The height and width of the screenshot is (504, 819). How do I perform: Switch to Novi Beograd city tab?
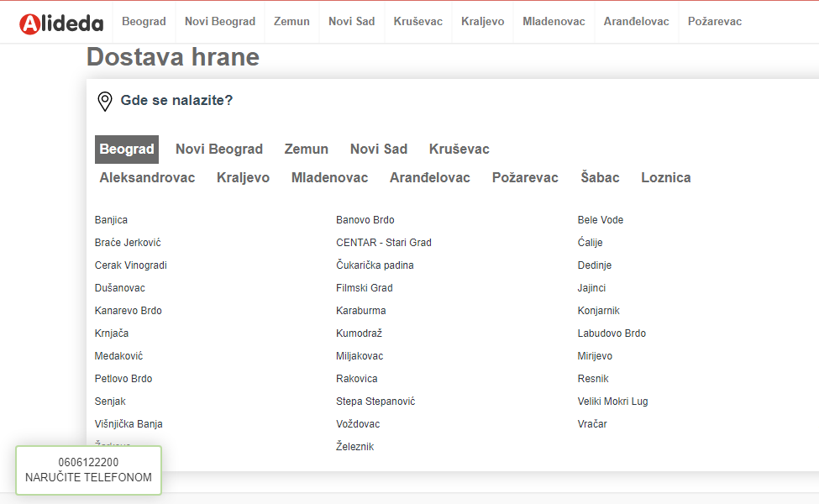219,150
